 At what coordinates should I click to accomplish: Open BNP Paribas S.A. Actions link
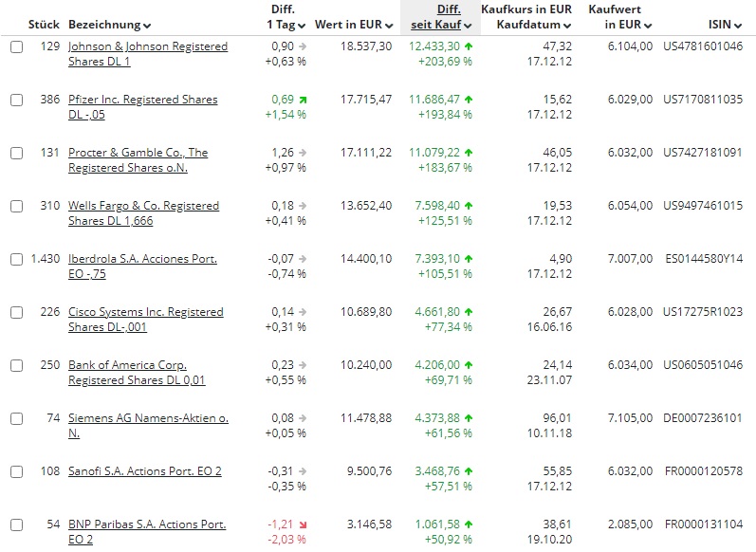coord(147,531)
